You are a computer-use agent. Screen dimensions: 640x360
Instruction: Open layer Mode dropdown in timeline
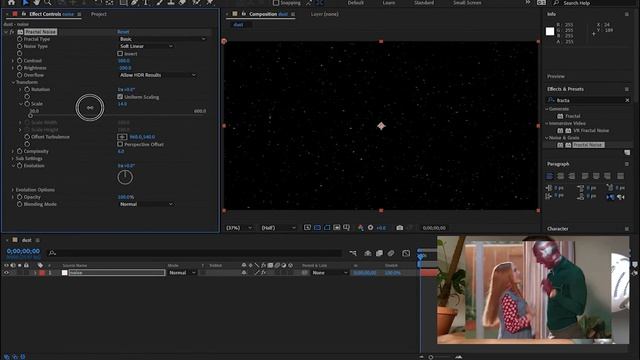pos(182,273)
